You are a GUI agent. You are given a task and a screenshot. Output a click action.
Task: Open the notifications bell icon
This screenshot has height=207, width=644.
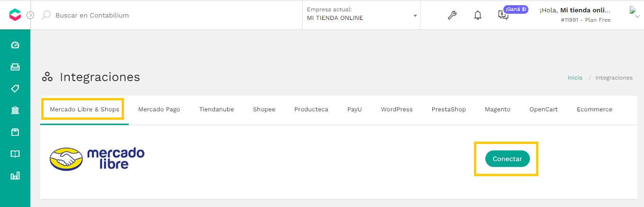click(478, 15)
